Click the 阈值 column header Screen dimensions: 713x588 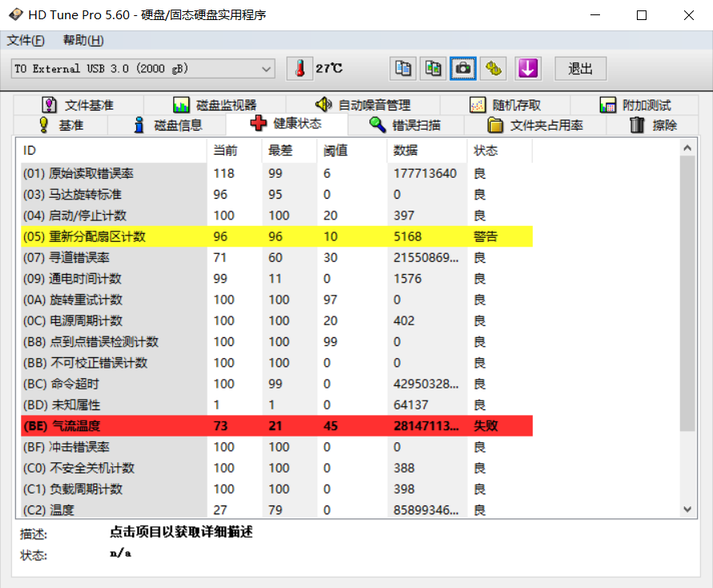click(335, 151)
